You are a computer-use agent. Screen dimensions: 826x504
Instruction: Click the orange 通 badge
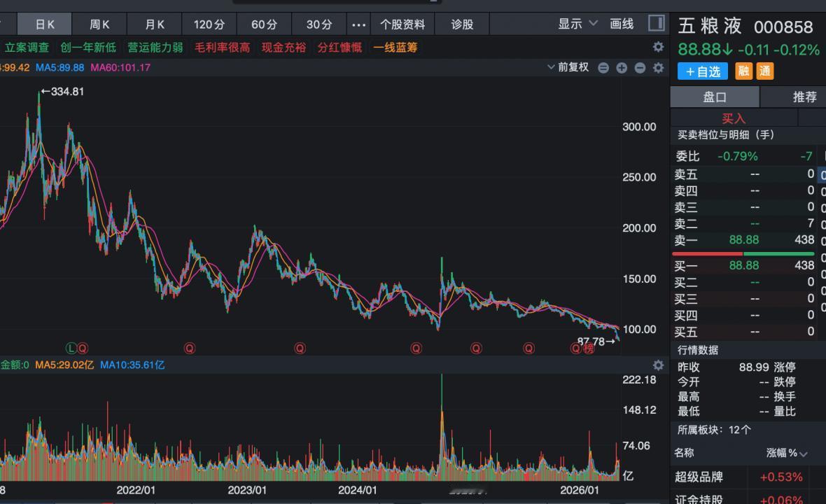(x=765, y=71)
